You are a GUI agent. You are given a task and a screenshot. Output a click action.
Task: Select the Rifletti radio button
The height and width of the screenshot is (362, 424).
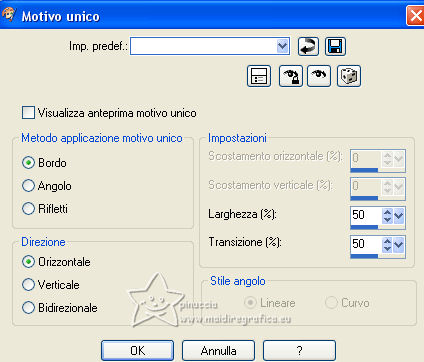[28, 209]
